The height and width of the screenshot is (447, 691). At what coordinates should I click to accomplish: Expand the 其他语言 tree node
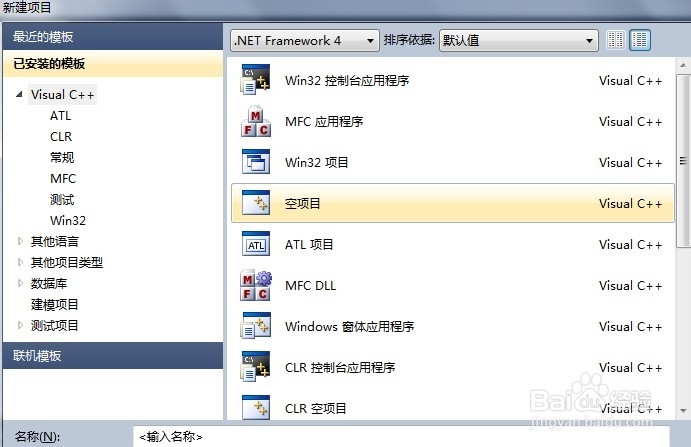click(20, 241)
